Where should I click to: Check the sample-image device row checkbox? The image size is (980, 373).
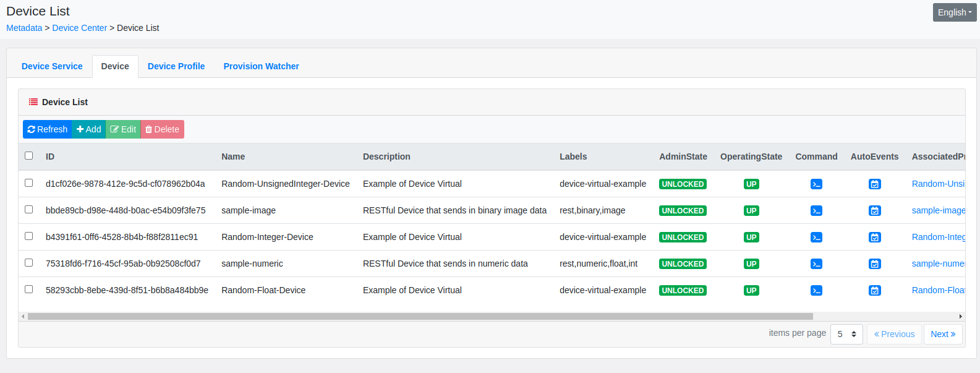[28, 210]
